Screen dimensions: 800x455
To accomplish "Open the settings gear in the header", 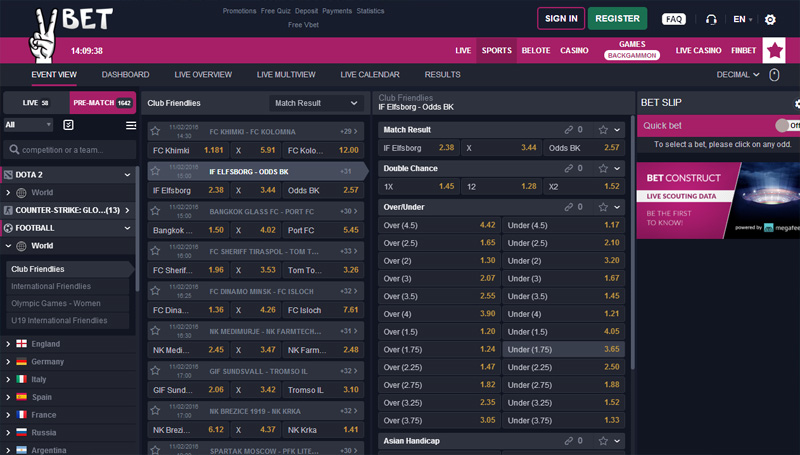I will [x=770, y=19].
